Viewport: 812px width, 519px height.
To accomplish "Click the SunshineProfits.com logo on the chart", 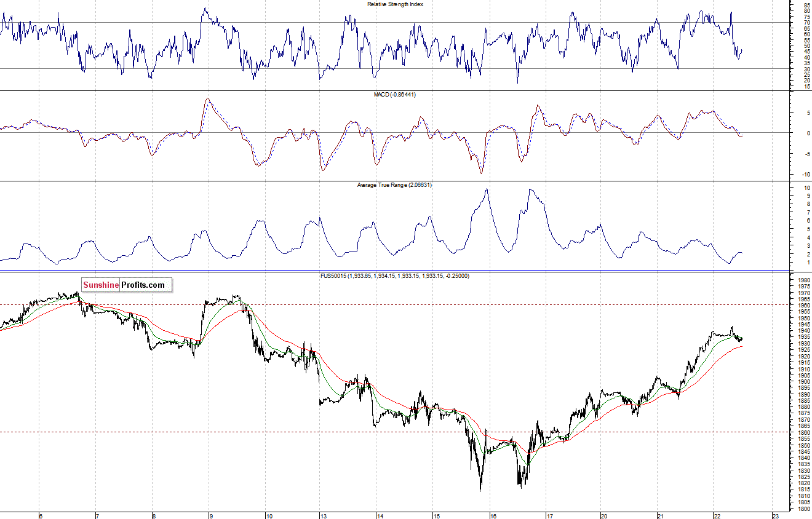I will 127,285.
